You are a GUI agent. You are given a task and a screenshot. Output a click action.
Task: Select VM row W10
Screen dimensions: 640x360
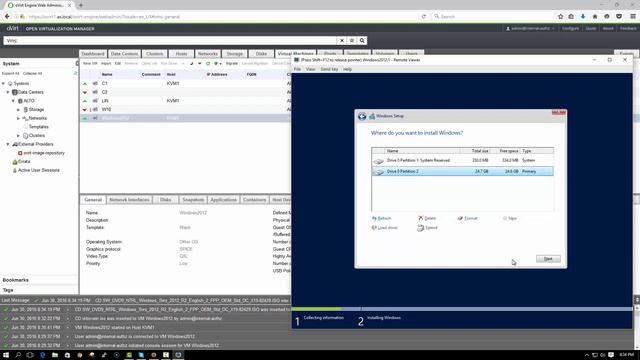[186, 109]
